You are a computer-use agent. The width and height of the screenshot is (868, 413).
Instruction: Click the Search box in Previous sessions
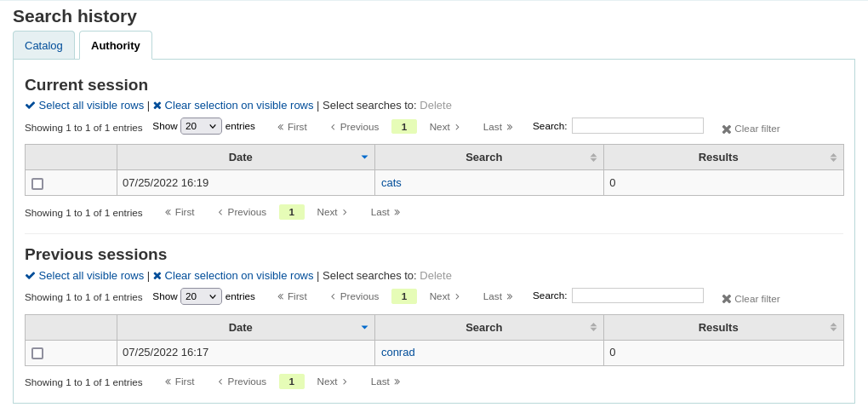coord(637,295)
